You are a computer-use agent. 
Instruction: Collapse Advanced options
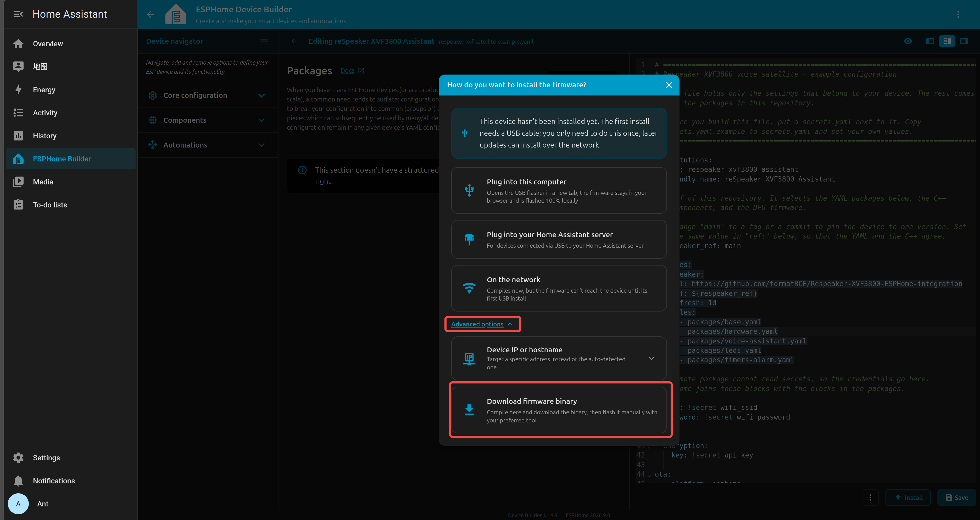[482, 324]
